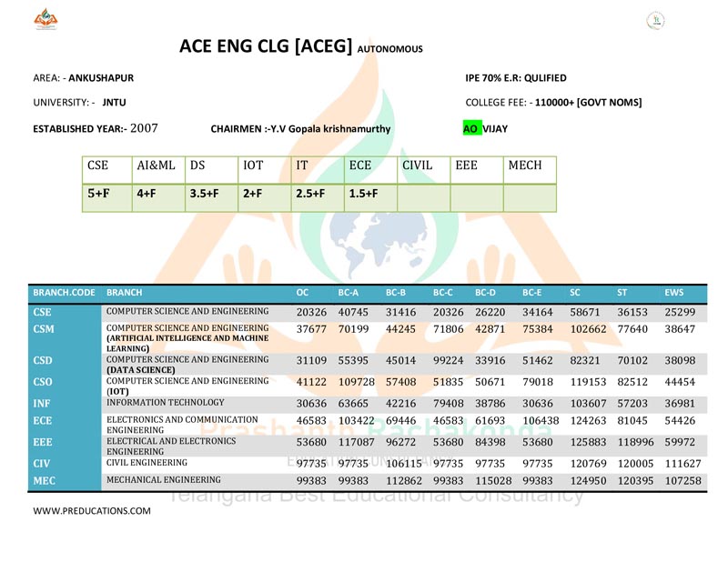This screenshot has height=562, width=728.
Task: Click CSM row OC value 37677
Action: point(311,329)
